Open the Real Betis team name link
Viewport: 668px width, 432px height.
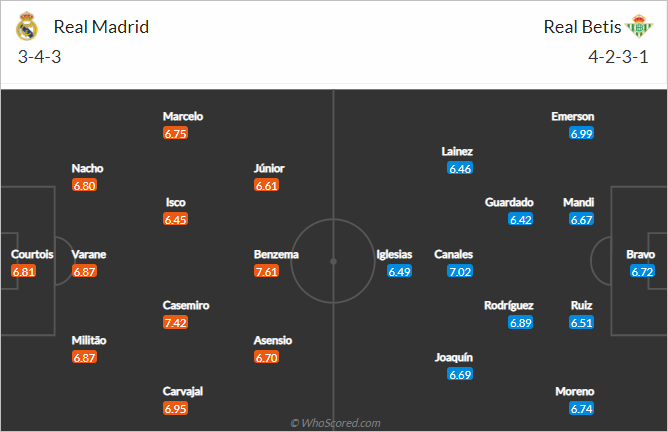coord(582,27)
